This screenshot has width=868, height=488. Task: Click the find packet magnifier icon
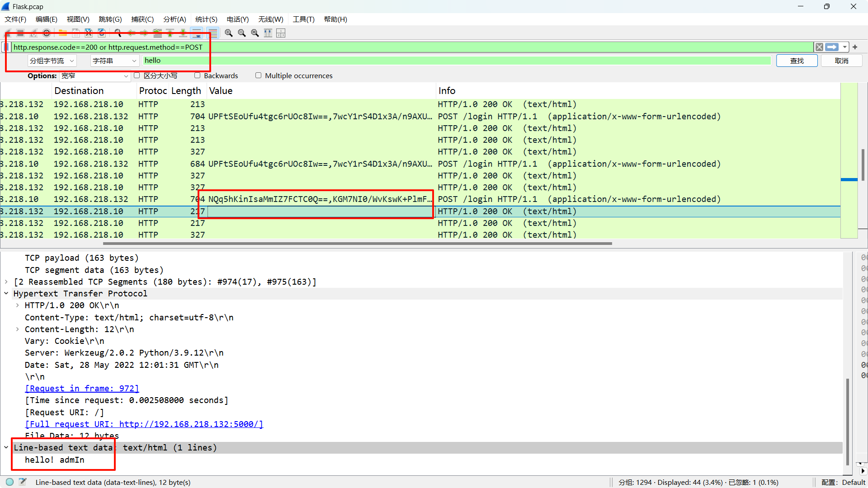pos(118,33)
